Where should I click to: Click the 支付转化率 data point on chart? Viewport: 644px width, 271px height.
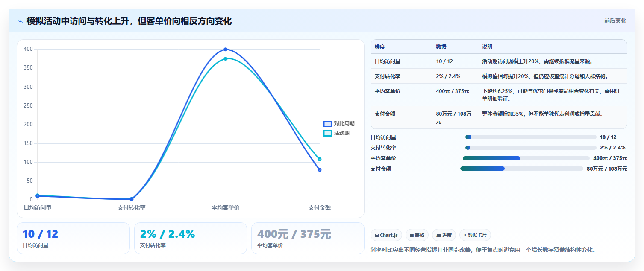tap(132, 199)
